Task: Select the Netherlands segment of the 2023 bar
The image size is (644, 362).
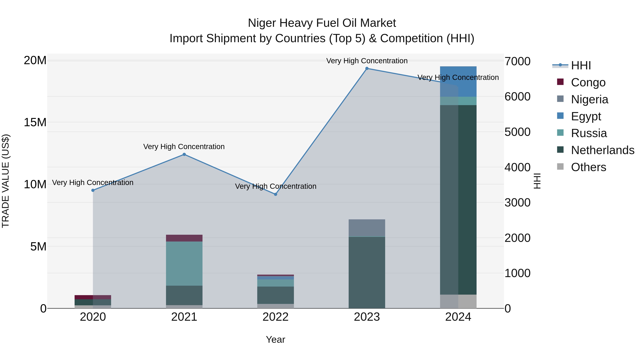Action: tap(367, 273)
